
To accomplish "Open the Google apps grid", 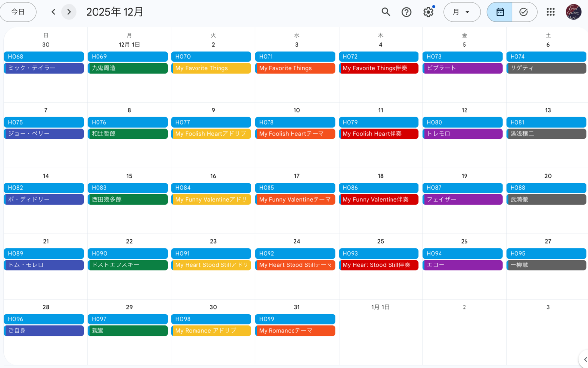I will click(551, 12).
